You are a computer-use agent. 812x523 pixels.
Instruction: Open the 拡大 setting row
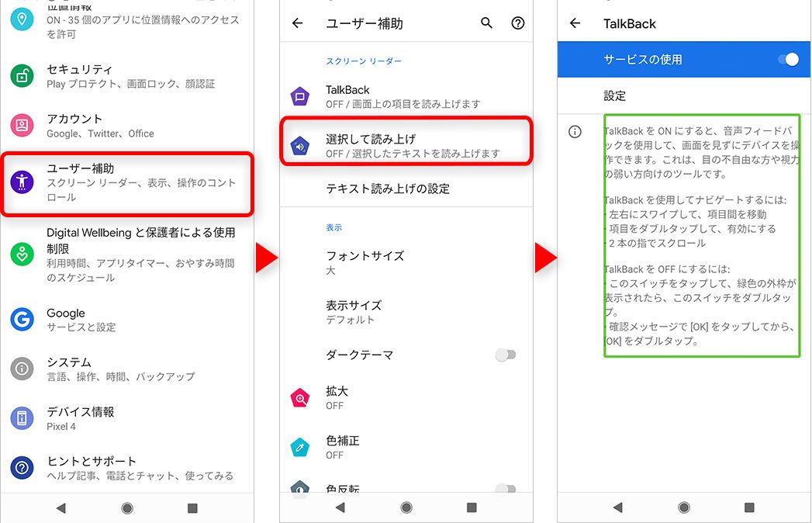(406, 398)
